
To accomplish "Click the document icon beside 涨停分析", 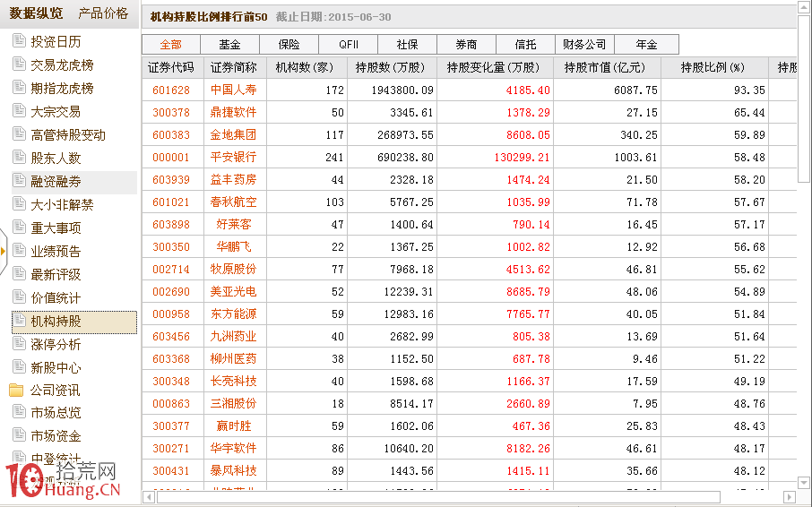I will click(19, 343).
